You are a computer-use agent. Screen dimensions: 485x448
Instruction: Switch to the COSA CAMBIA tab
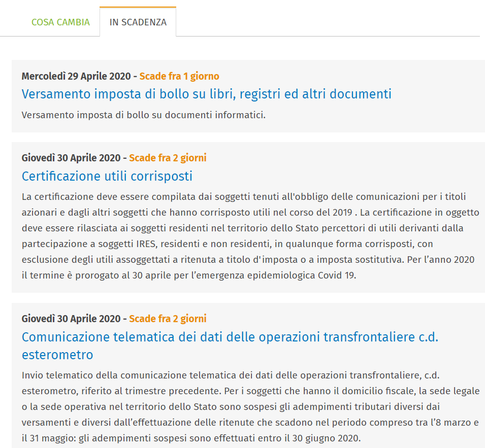coord(60,22)
